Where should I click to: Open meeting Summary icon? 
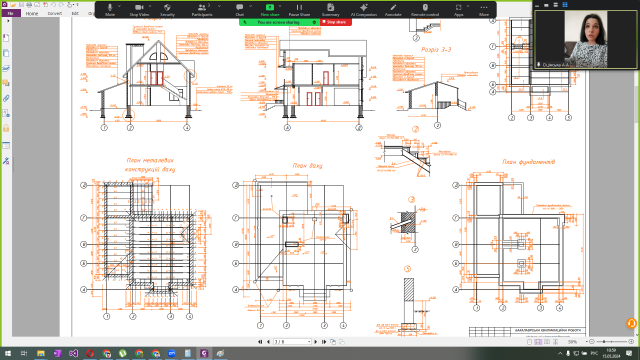tap(331, 10)
